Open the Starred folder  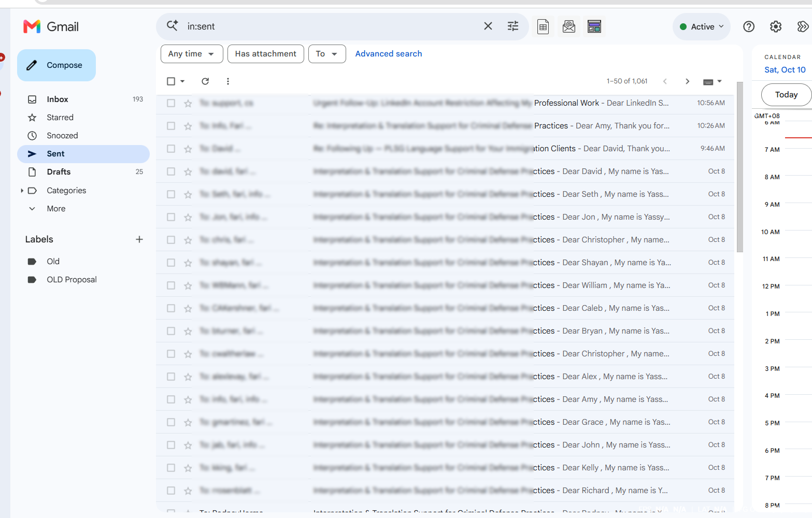(83, 118)
